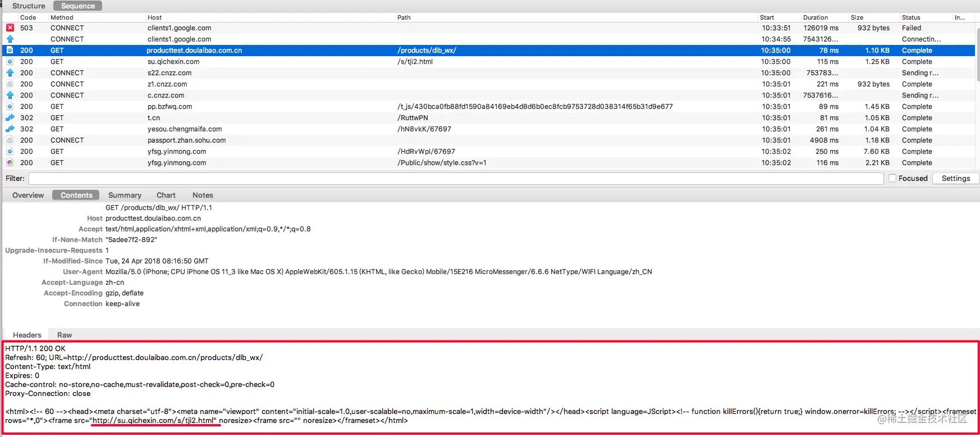Sort requests by Duration column header

coord(816,17)
